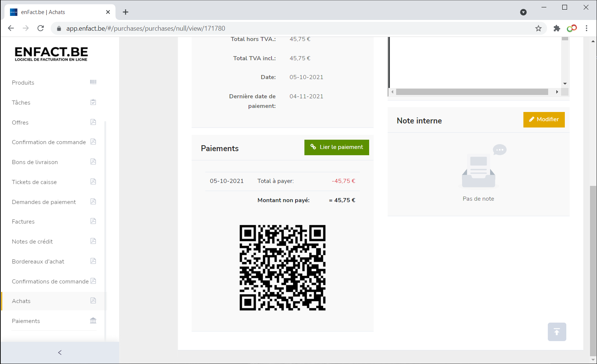Click the bank icon beside Paiements menu
The image size is (597, 364).
pyautogui.click(x=93, y=320)
